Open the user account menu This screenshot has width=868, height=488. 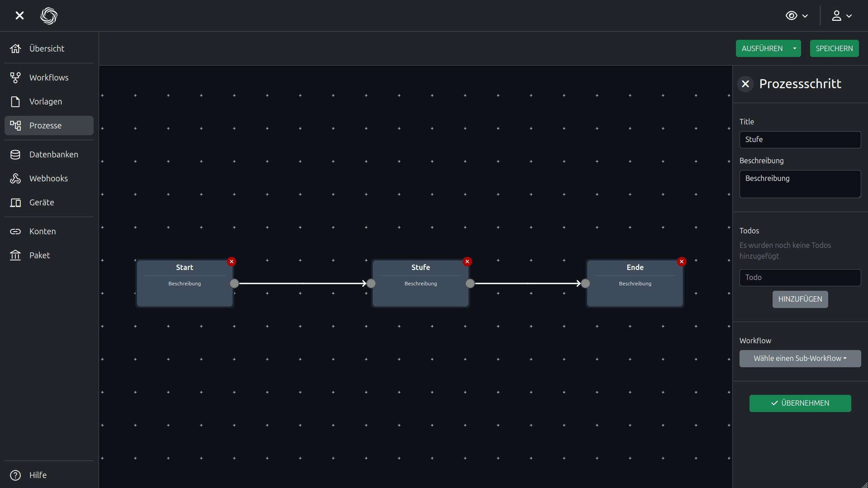[841, 16]
